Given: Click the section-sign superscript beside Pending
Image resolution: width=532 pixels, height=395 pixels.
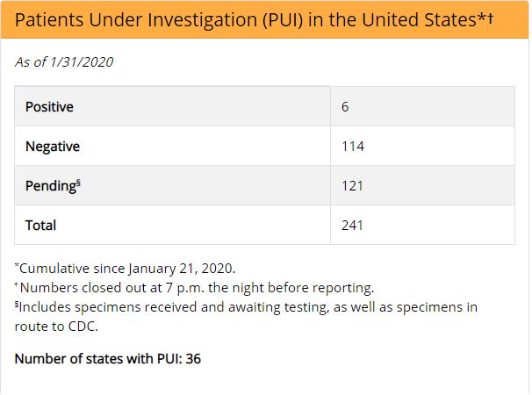Looking at the screenshot, I should (78, 183).
